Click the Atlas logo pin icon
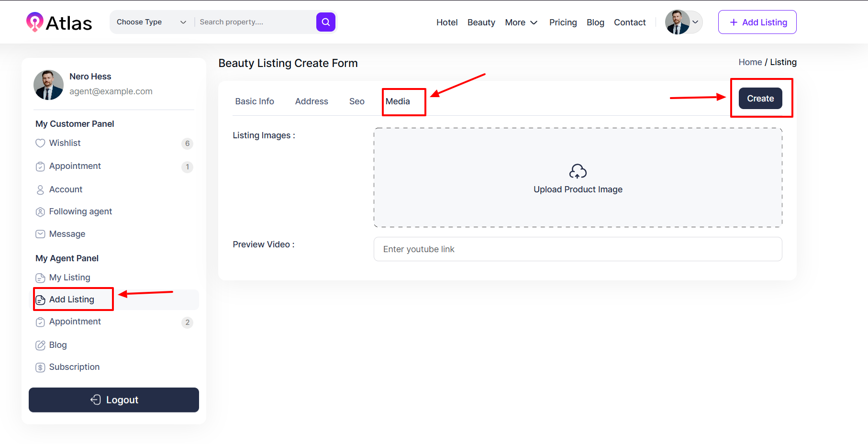Screen dimensions: 868x444 click(x=34, y=22)
